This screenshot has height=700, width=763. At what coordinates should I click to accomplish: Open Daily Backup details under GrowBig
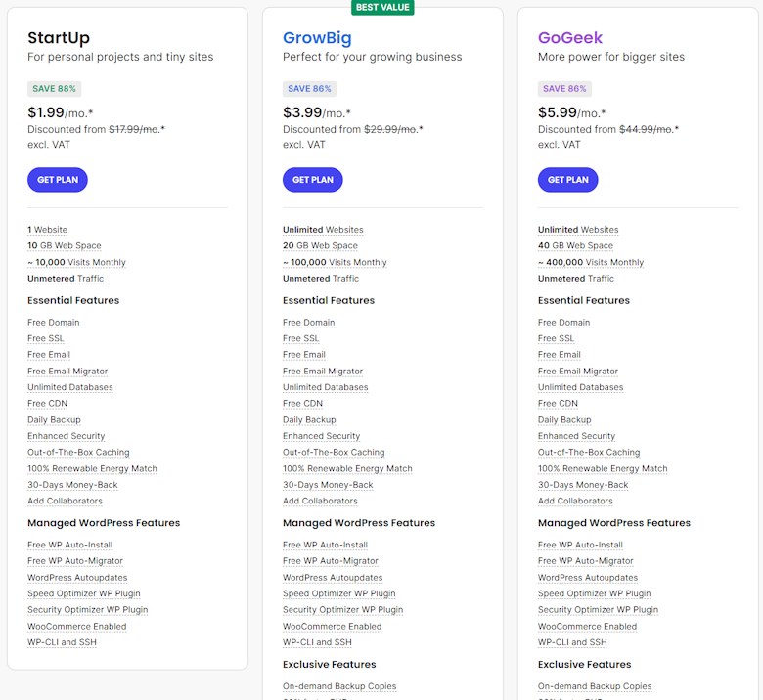click(x=309, y=420)
